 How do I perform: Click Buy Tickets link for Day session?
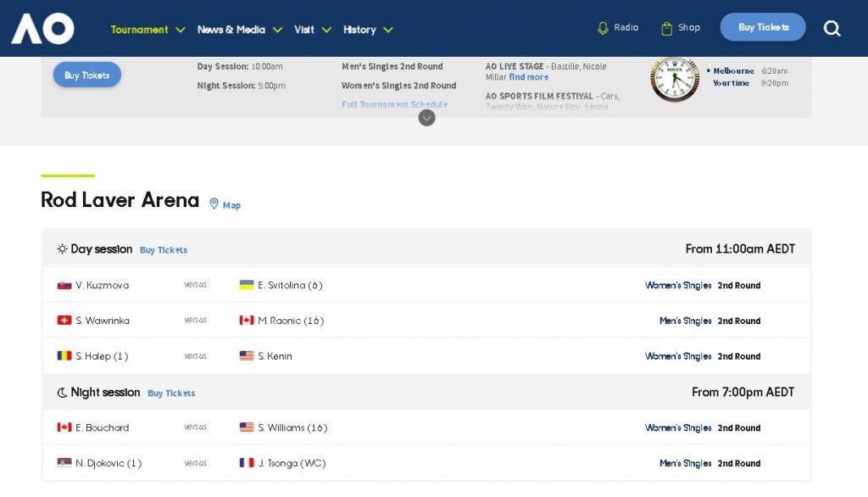tap(164, 250)
